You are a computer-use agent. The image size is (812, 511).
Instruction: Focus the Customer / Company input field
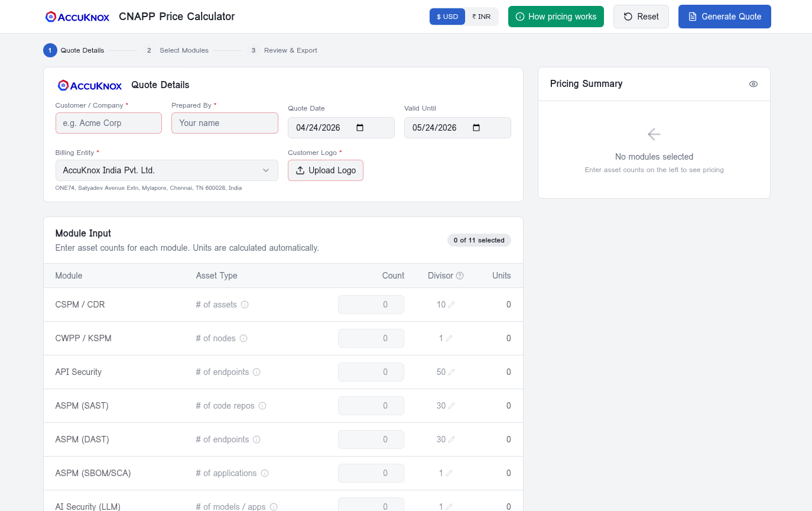[x=108, y=123]
